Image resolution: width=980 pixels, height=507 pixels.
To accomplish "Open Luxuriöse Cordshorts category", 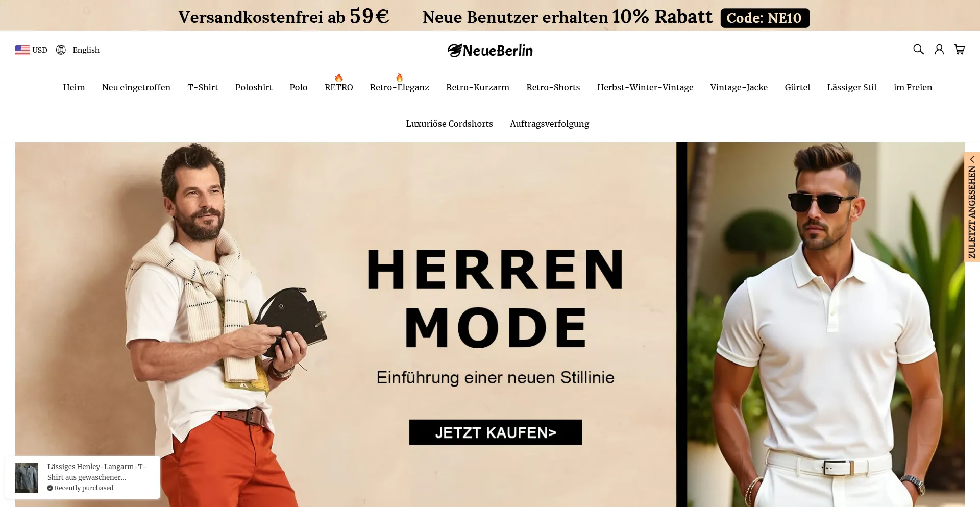I will tap(449, 124).
